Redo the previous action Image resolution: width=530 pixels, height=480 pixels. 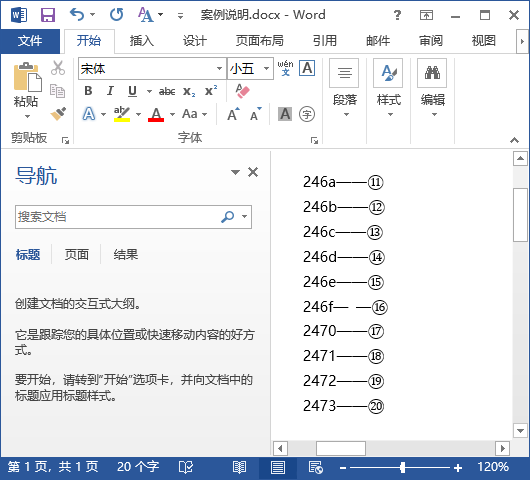(117, 15)
